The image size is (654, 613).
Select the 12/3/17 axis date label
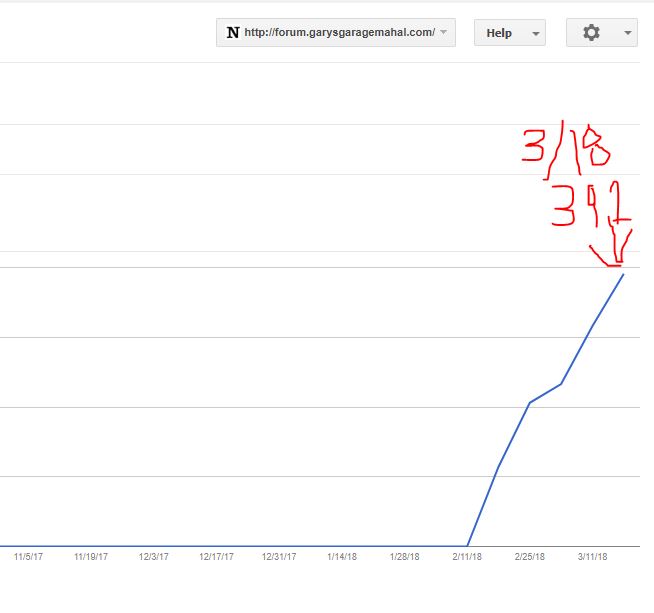[x=154, y=556]
